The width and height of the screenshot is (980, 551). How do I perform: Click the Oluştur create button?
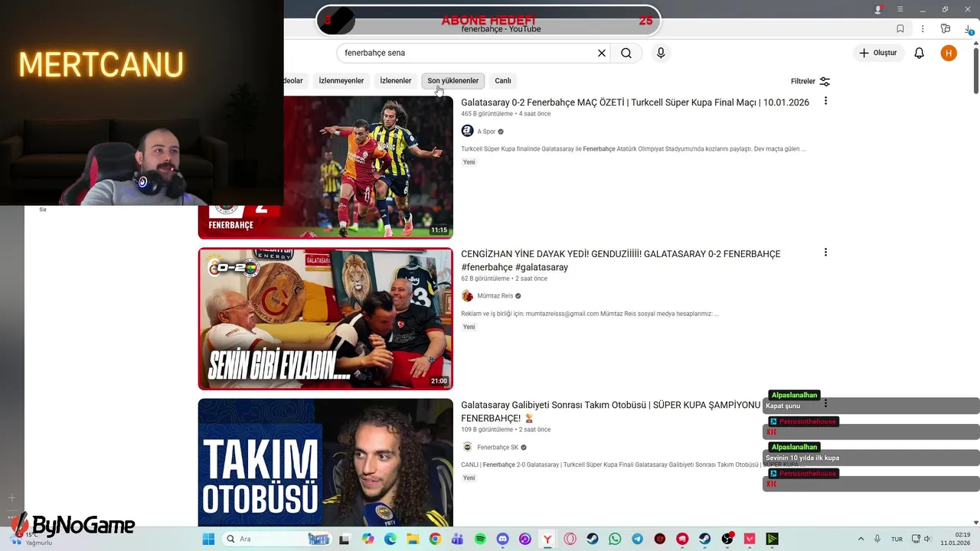[877, 53]
